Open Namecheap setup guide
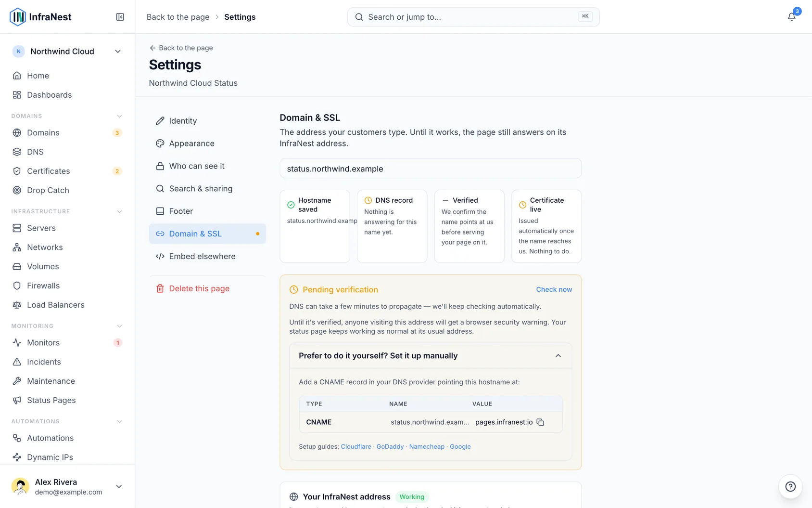Screen dimensions: 812x508 (x=427, y=446)
